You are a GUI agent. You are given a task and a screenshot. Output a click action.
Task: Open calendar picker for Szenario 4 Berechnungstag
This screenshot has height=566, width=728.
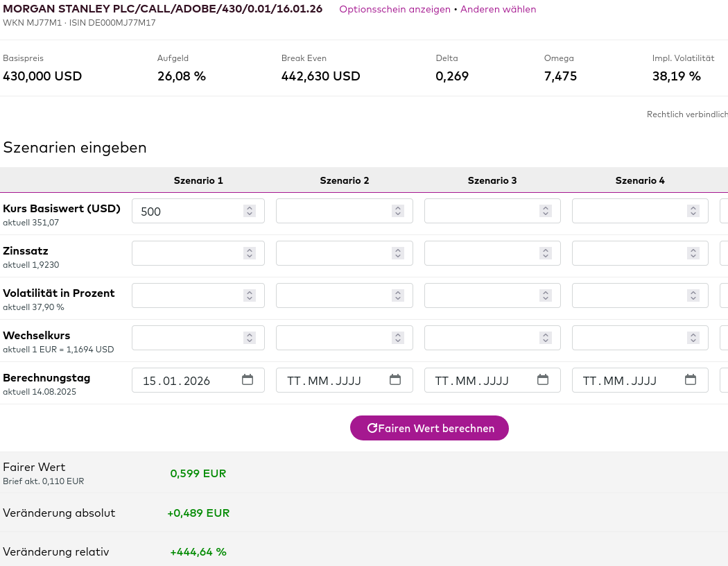[x=691, y=380]
